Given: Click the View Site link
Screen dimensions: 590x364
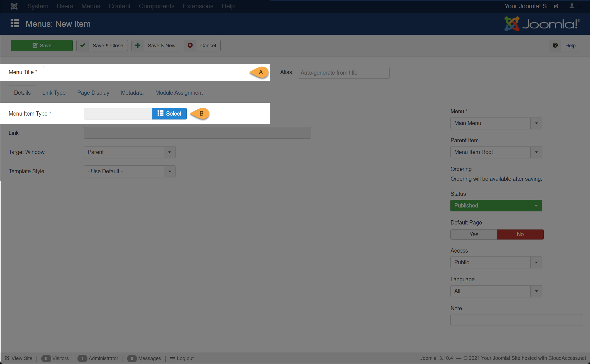Looking at the screenshot, I should [22, 358].
